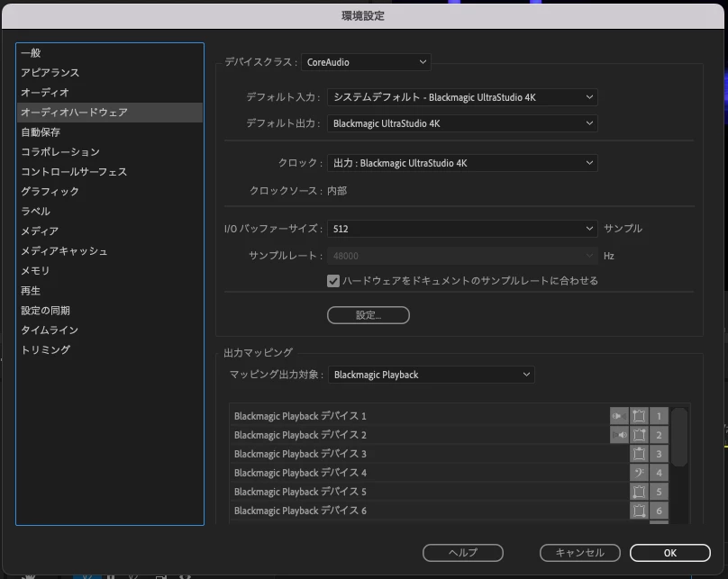Screen dimensions: 728x579
Task: Click the stereo right speaker icon on Device 2 row
Action: pyautogui.click(x=619, y=435)
